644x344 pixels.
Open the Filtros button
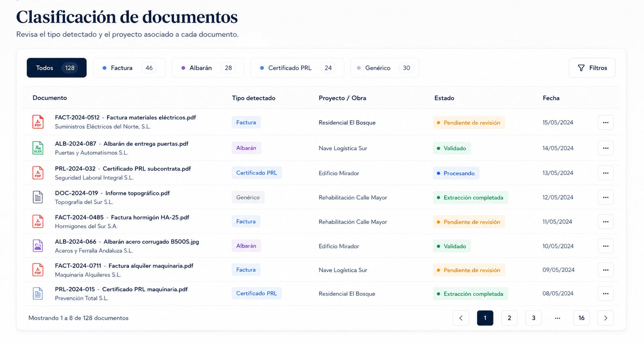592,68
